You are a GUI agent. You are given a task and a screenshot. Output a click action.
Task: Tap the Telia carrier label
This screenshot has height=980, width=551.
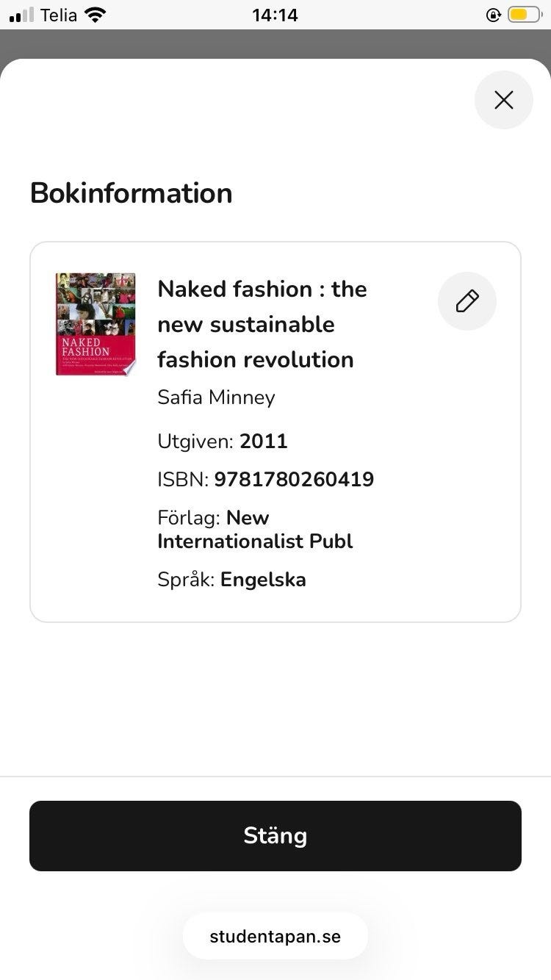59,15
